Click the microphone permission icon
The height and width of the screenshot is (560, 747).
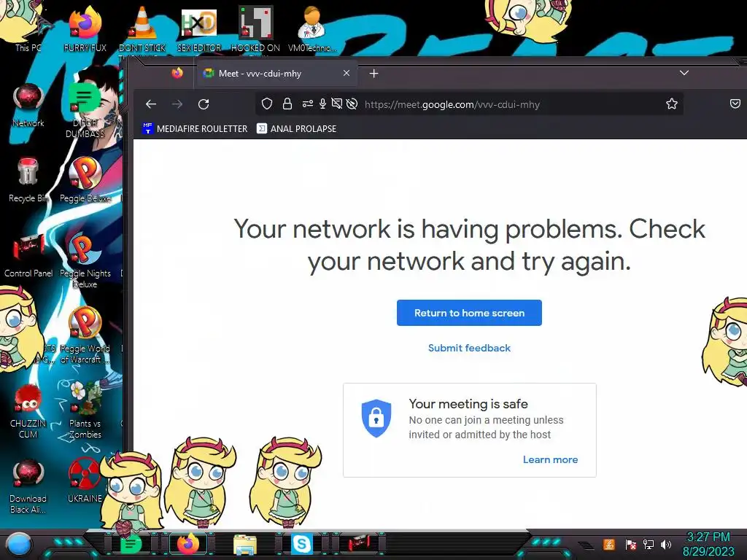click(322, 104)
